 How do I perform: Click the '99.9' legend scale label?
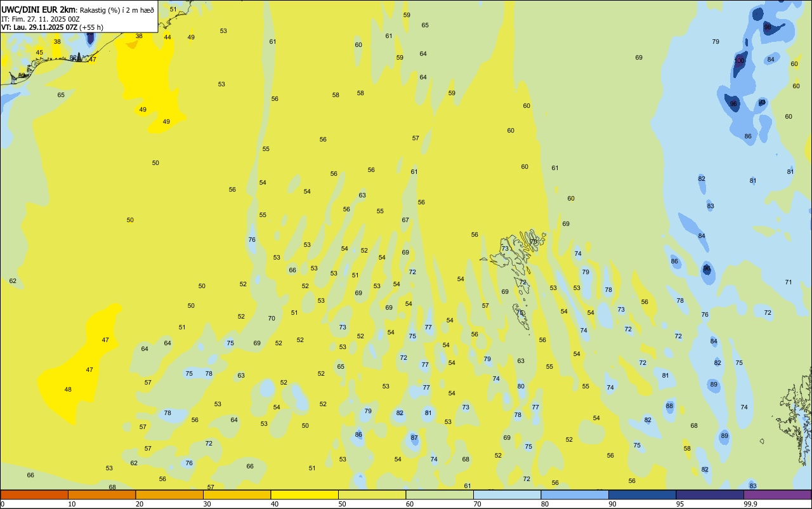point(750,504)
